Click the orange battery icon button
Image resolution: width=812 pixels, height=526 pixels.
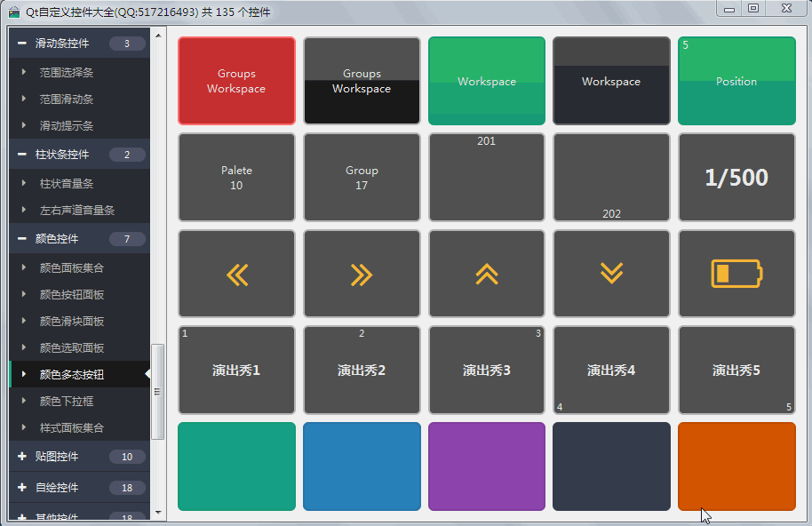(x=736, y=274)
